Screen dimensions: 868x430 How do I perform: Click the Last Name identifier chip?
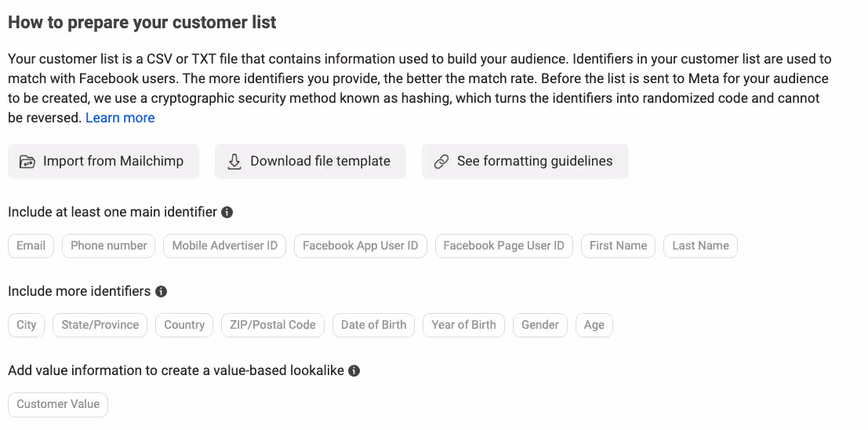[700, 246]
